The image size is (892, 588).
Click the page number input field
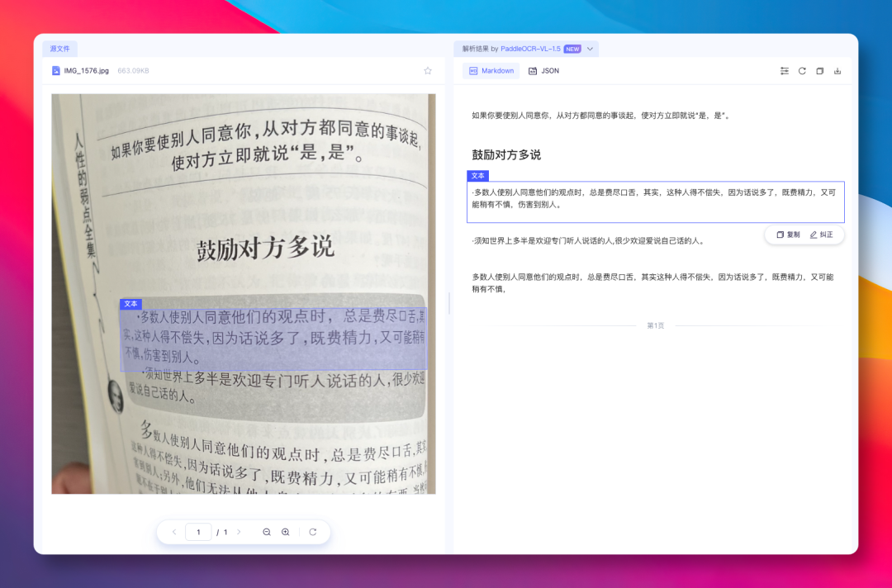coord(198,532)
